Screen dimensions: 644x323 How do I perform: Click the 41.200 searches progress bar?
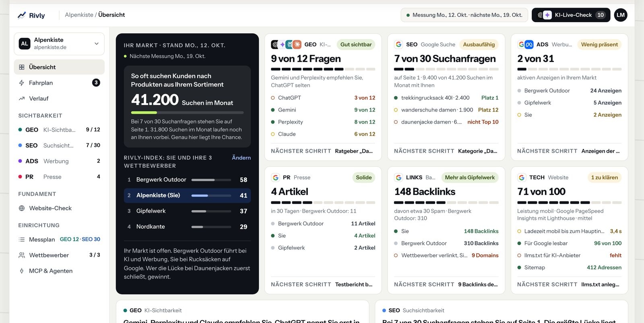(x=187, y=112)
